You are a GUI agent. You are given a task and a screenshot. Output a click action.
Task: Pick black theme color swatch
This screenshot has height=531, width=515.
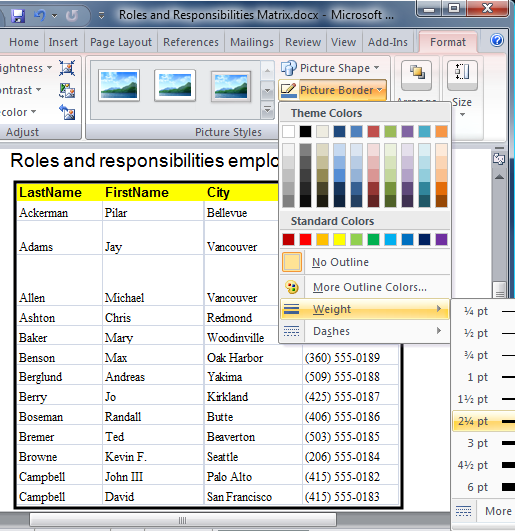point(305,131)
